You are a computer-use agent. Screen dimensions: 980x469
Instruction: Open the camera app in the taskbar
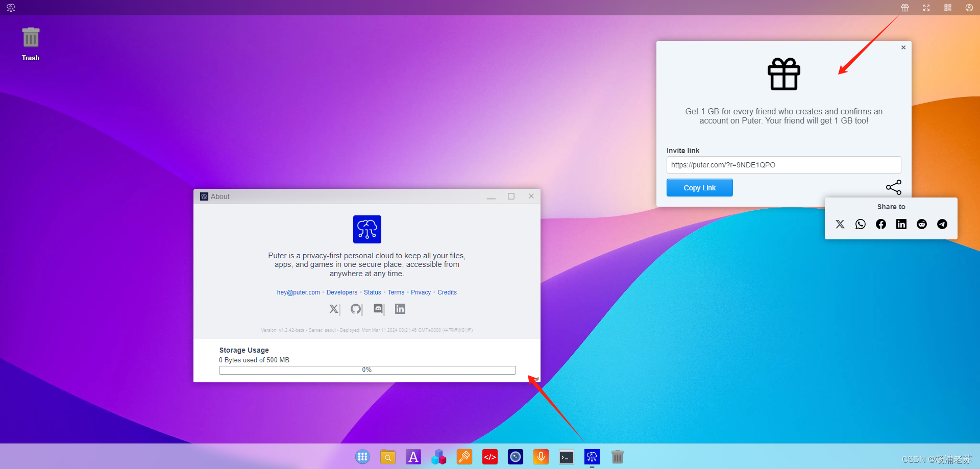coord(516,457)
